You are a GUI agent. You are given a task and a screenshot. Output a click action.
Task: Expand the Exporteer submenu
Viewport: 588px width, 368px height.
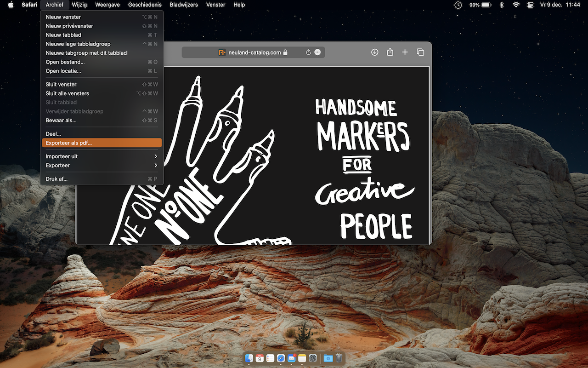(102, 166)
